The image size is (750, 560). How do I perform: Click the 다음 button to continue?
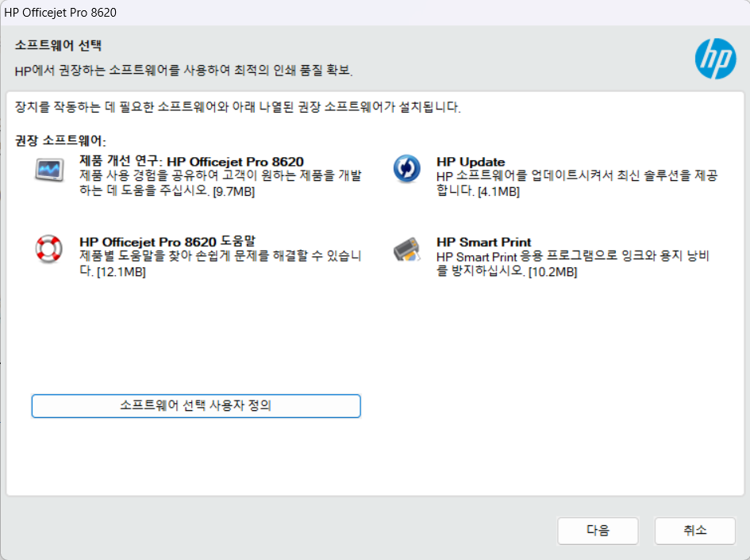click(x=598, y=531)
